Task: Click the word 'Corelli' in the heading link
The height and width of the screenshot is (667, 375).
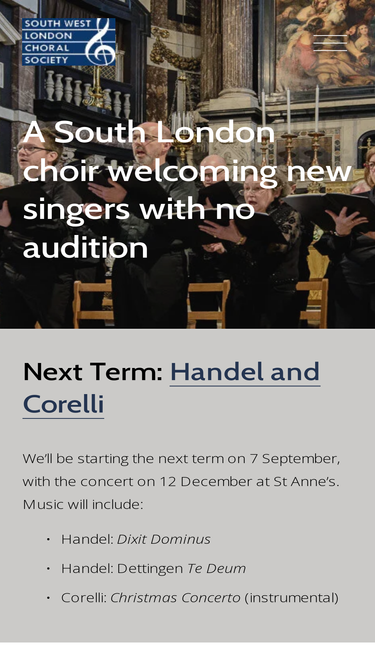Action: coord(63,404)
